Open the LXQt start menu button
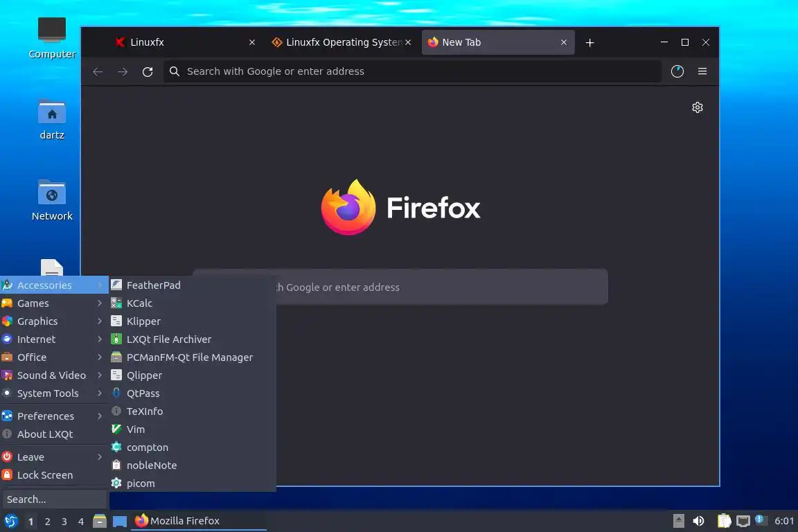 coord(11,522)
